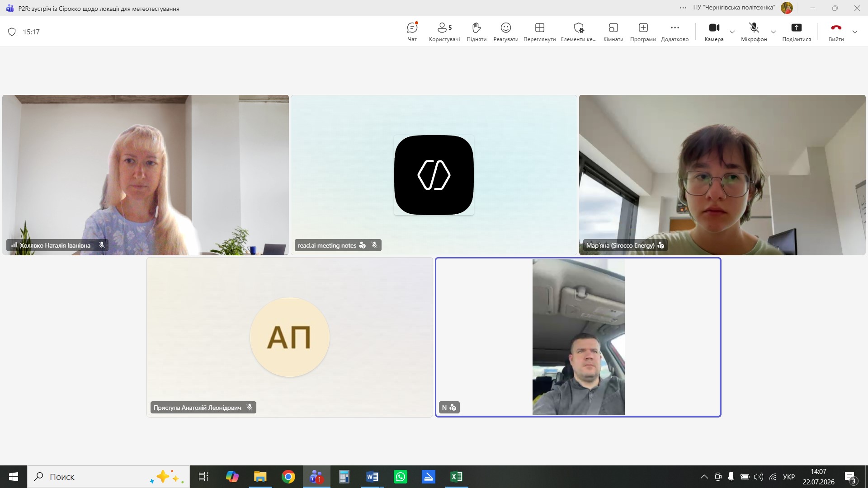The image size is (868, 488).
Task: Raise hand with Підняти icon
Action: pos(476,32)
